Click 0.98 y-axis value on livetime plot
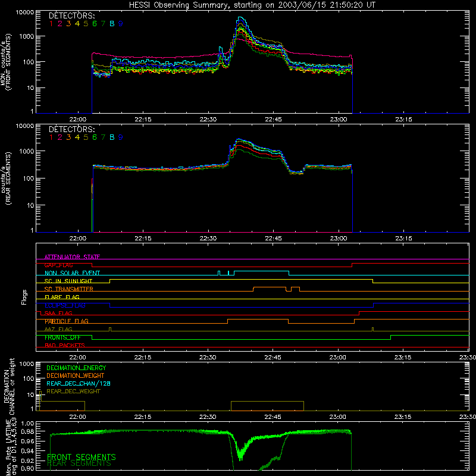The image size is (476, 476). pyautogui.click(x=27, y=431)
